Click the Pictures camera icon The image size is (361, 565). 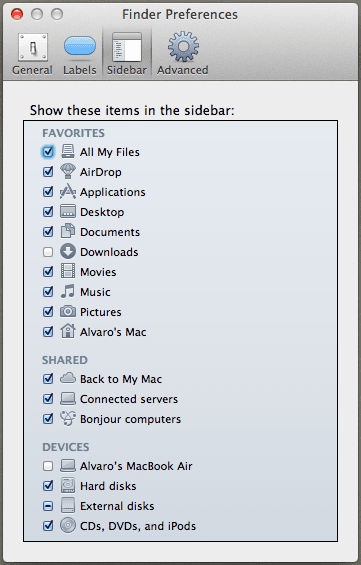coord(68,311)
